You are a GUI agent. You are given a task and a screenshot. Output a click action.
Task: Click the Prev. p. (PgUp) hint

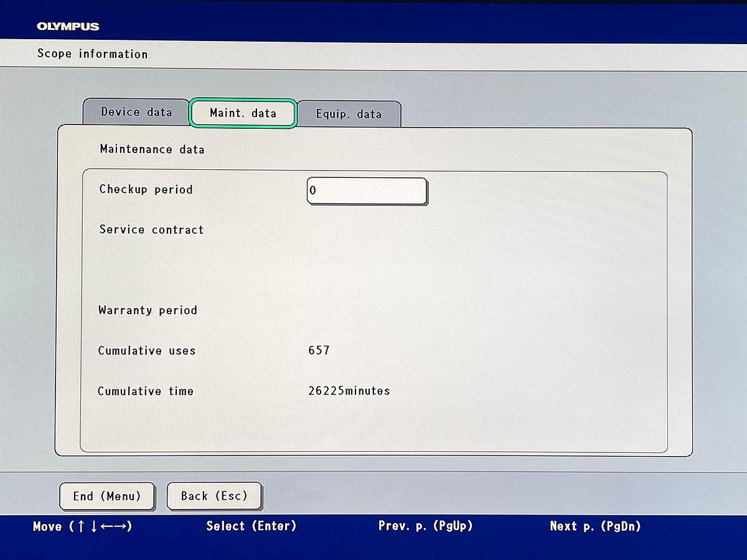click(x=425, y=526)
